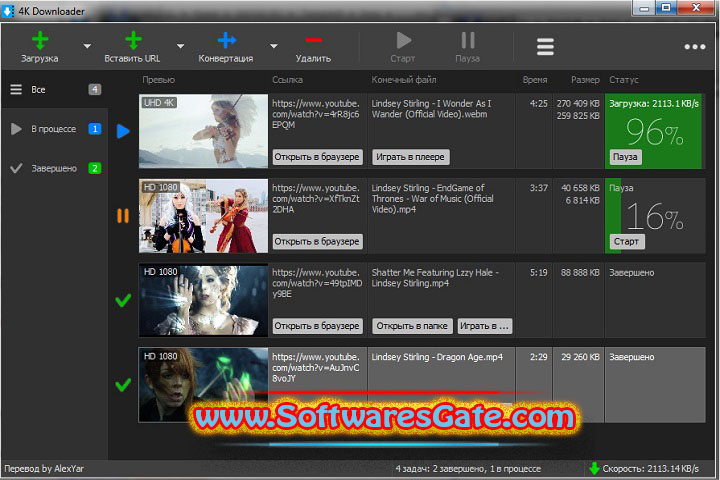Click Старт button in 16% status cell

(626, 242)
